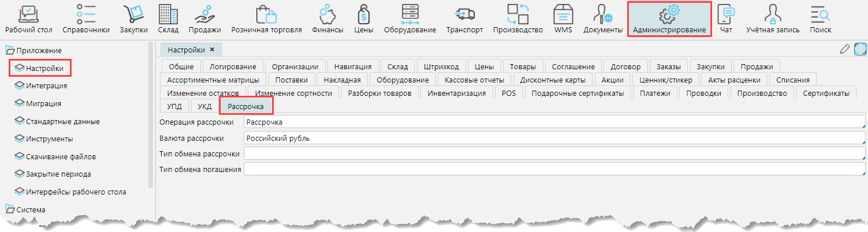The image size is (868, 232).
Task: Click the pencil edit icon
Action: click(x=845, y=50)
